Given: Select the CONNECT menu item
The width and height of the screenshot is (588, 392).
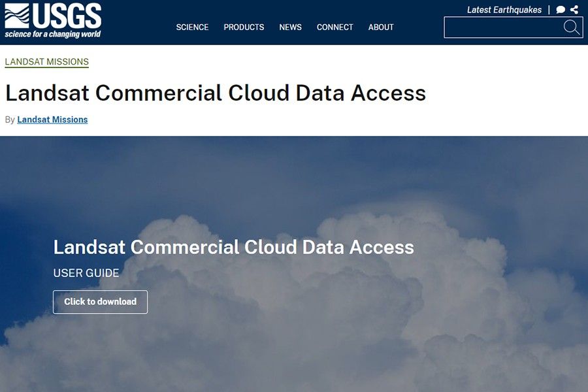Looking at the screenshot, I should (335, 27).
